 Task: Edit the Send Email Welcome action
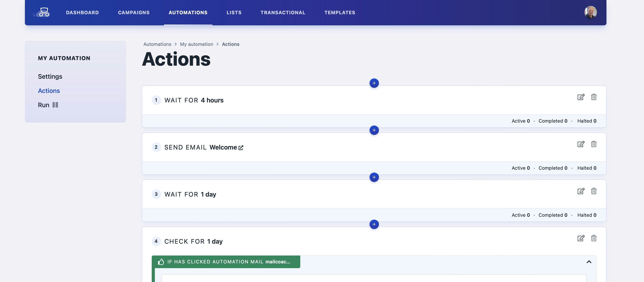(581, 144)
